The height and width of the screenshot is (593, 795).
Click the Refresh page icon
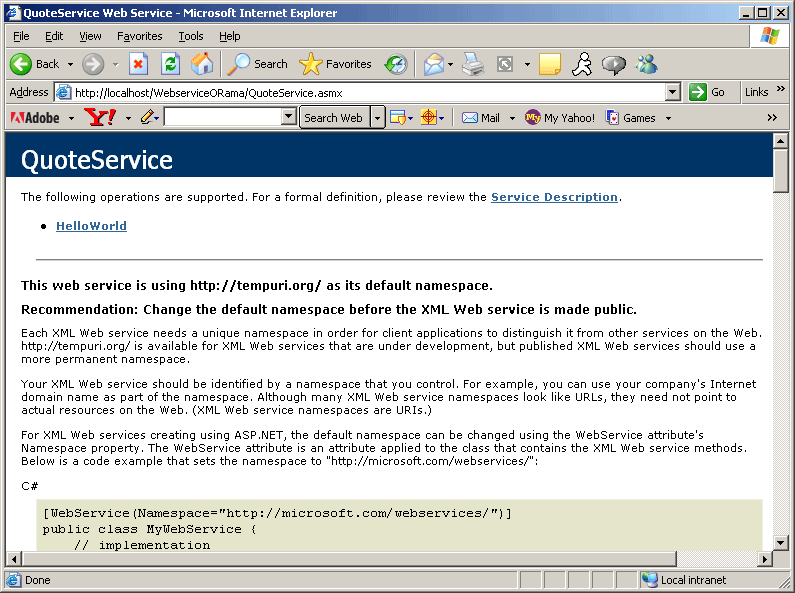[x=171, y=64]
